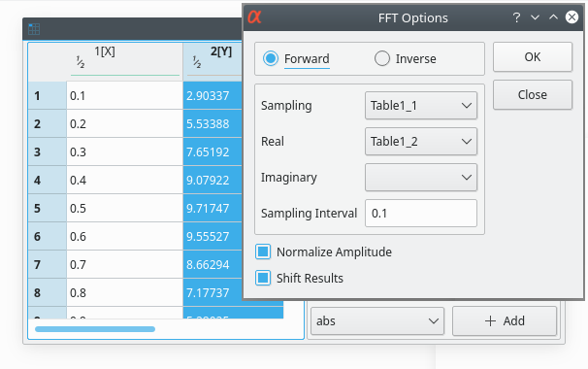The width and height of the screenshot is (588, 369).
Task: Click the alpha logo in FFT Options title bar
Action: [x=254, y=17]
